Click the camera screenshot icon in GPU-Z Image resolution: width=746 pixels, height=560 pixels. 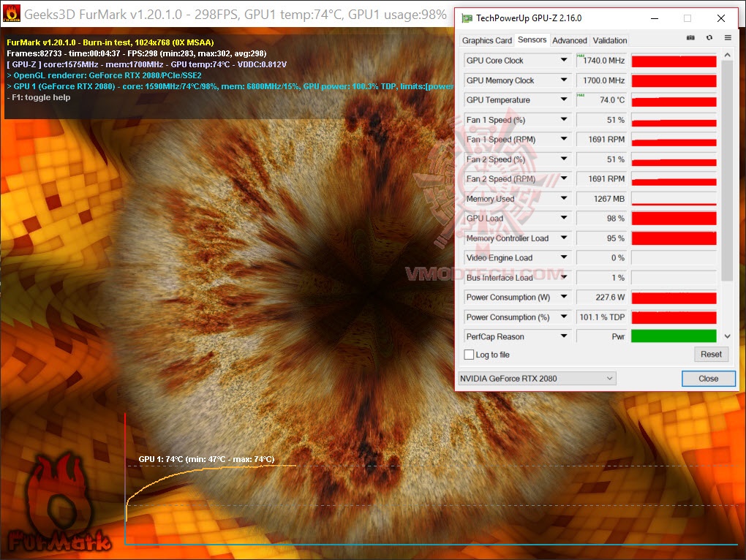tap(689, 39)
